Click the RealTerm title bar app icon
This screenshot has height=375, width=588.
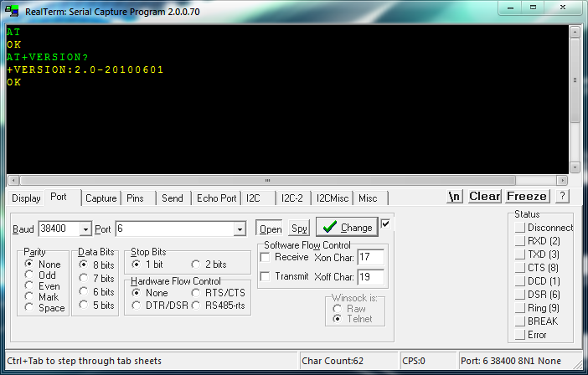click(x=13, y=11)
